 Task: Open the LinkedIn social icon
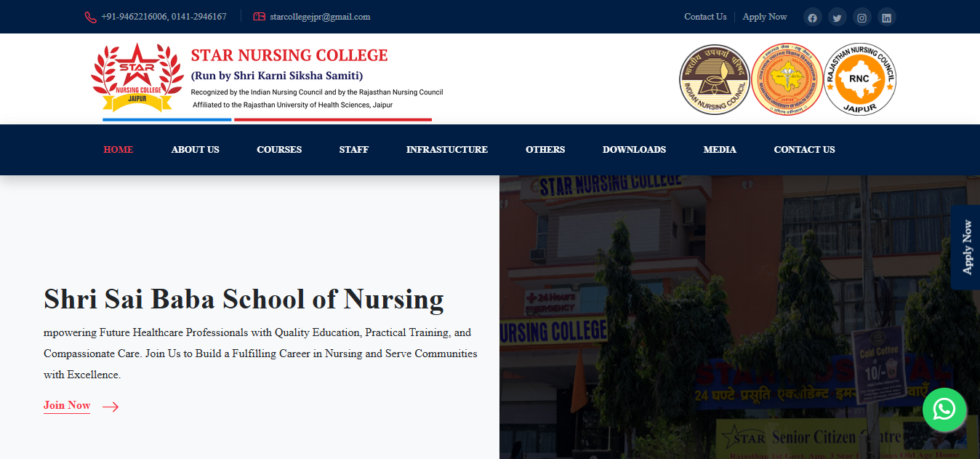coord(886,17)
